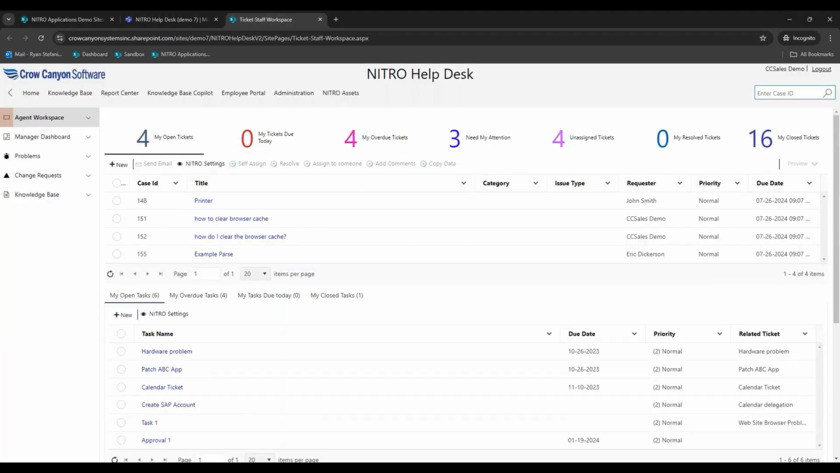Image resolution: width=840 pixels, height=473 pixels.
Task: Click Logout link
Action: tap(821, 69)
